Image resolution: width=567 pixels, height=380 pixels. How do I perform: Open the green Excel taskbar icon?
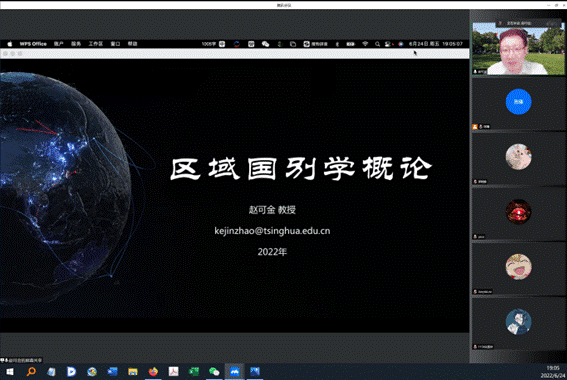194,371
